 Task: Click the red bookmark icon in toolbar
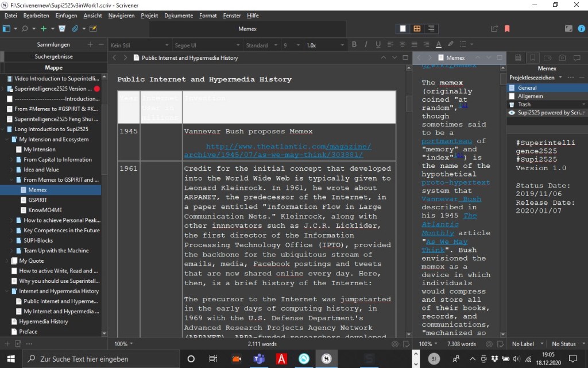click(507, 29)
